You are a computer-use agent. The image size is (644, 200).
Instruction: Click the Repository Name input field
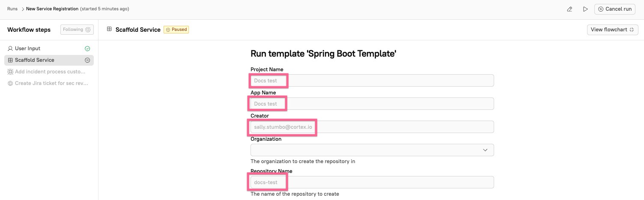coord(372,182)
